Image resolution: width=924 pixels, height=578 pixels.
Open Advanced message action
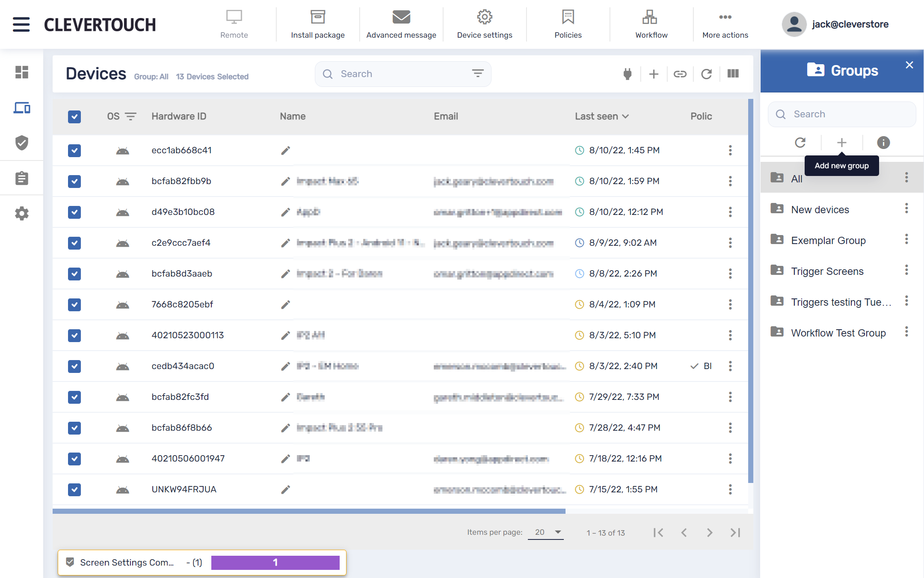point(401,24)
